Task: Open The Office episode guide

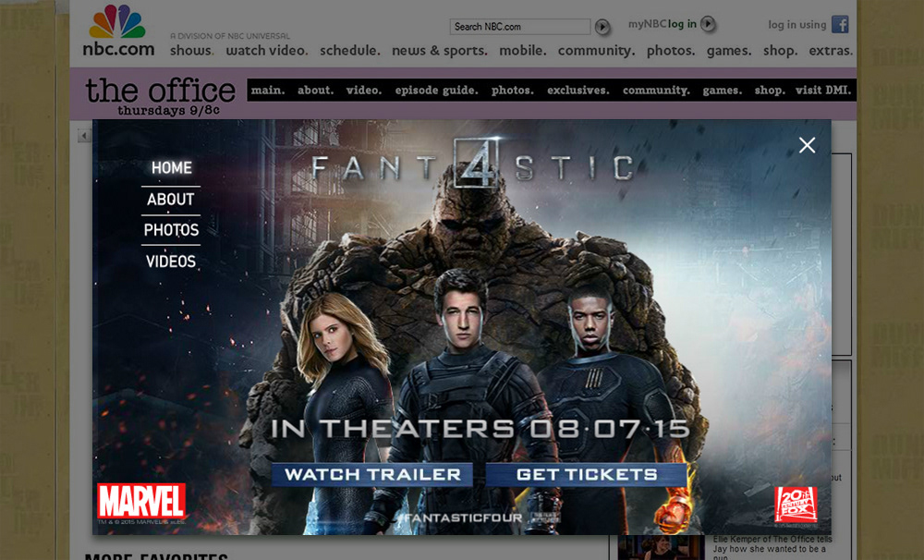Action: [x=437, y=91]
